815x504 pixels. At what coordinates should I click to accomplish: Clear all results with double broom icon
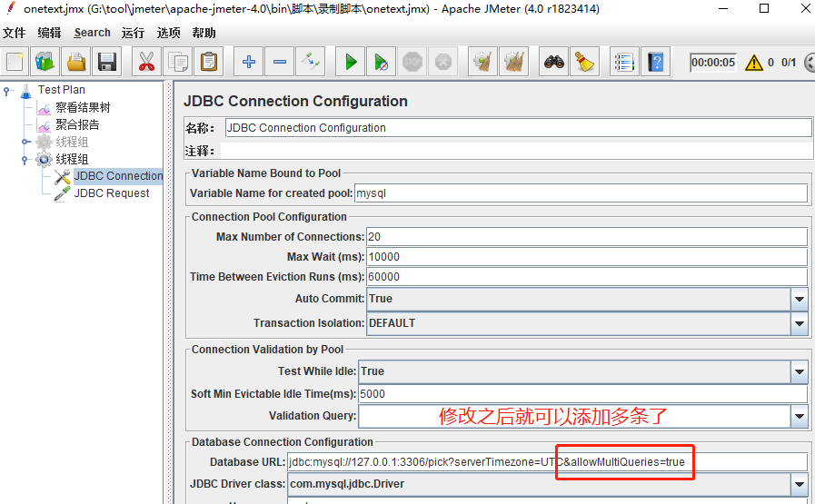pyautogui.click(x=513, y=63)
